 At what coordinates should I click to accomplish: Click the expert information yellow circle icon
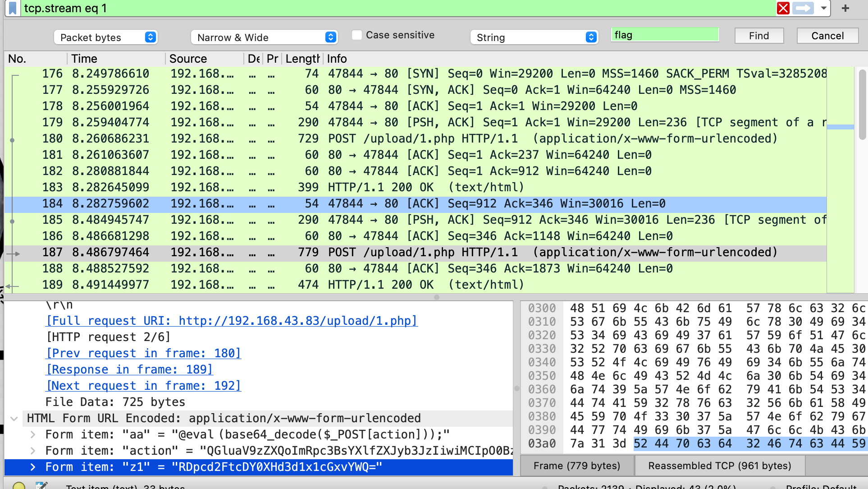(19, 486)
